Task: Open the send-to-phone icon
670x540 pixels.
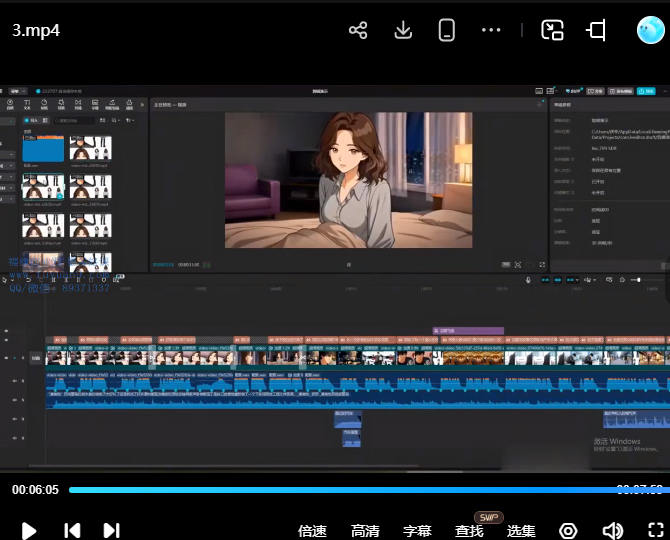Action: click(447, 30)
